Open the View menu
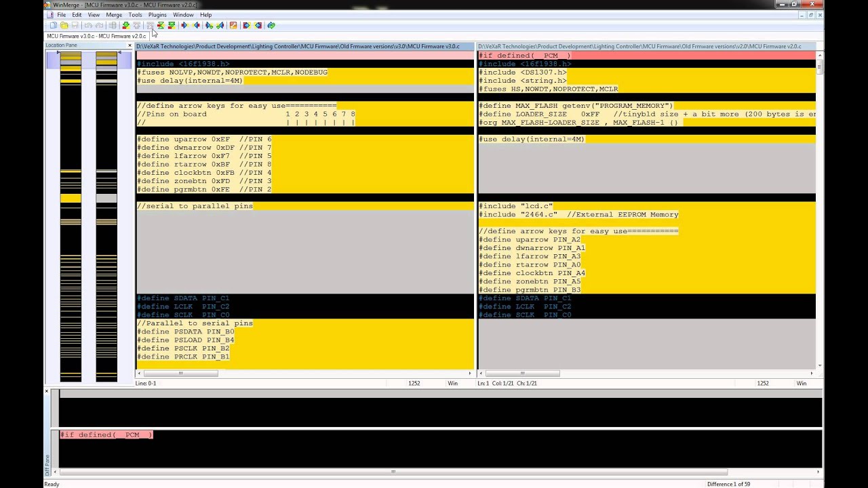Viewport: 868px width, 488px height. pyautogui.click(x=94, y=15)
